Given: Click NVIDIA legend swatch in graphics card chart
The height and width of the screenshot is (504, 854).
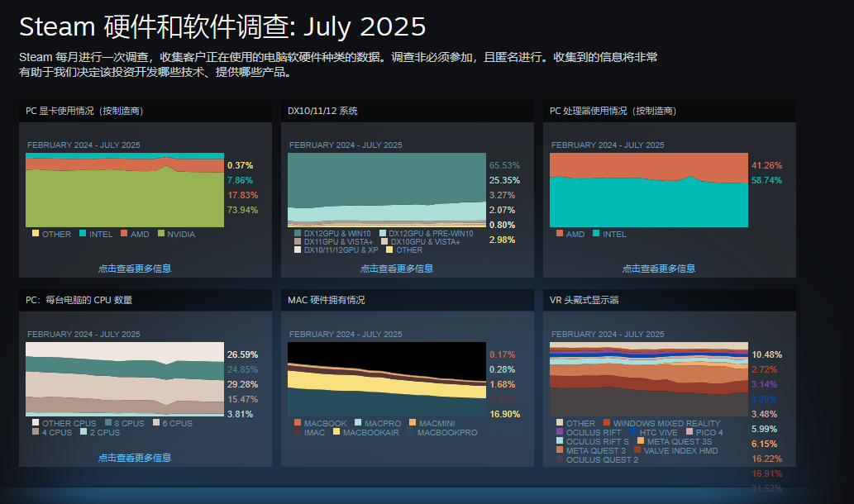Looking at the screenshot, I should 161,234.
